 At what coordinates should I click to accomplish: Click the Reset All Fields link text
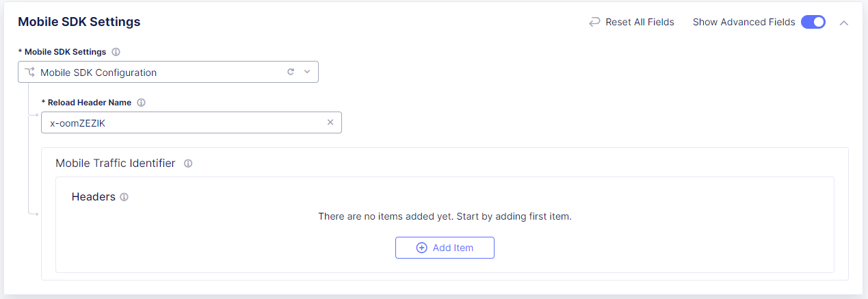pos(640,22)
